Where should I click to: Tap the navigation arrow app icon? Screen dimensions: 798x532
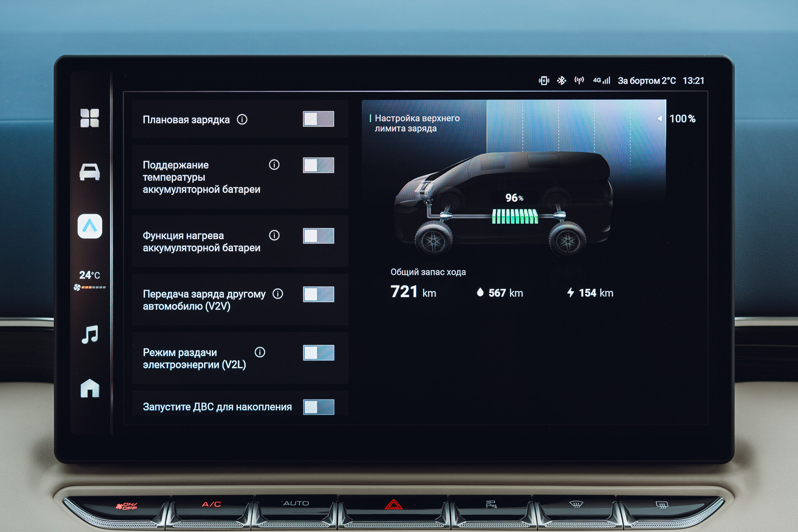(x=90, y=226)
